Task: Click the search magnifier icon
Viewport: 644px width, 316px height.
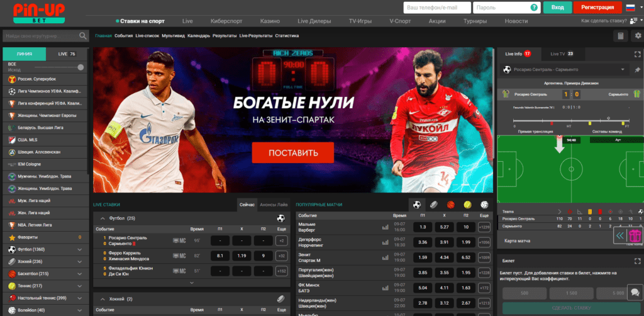Action: (84, 36)
